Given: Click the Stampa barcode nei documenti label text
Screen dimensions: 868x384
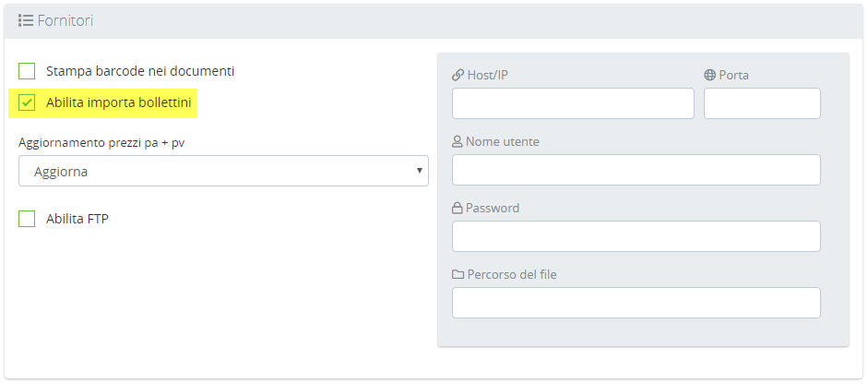Looking at the screenshot, I should click(x=140, y=71).
